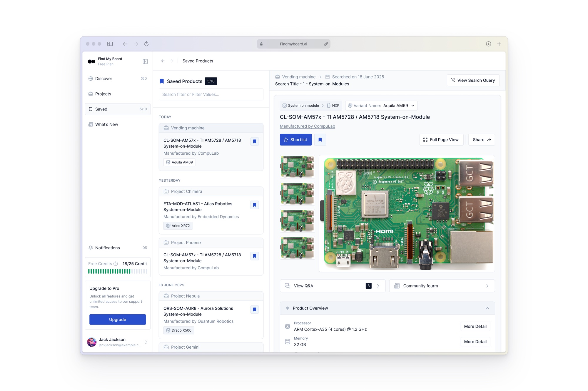The image size is (588, 391).
Task: Click the Q&A count badge 3
Action: (368, 286)
